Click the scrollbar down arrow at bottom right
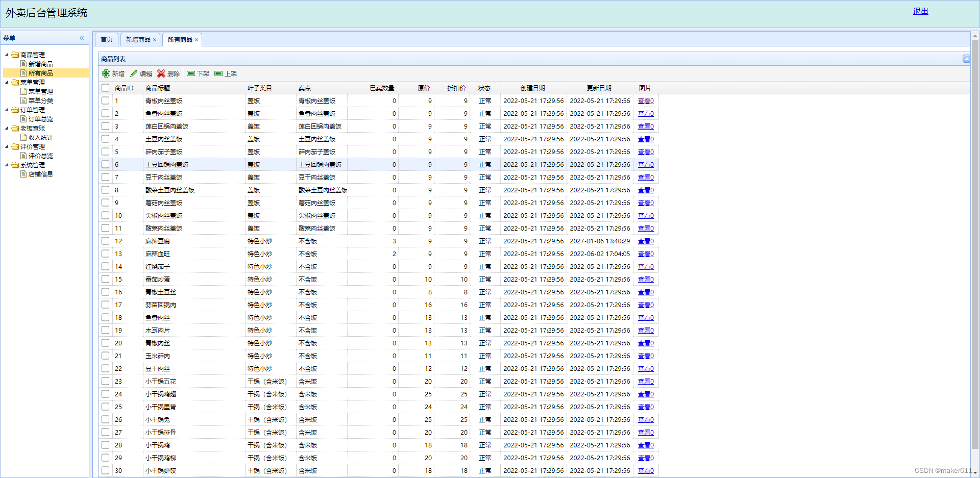The image size is (980, 478). (975, 472)
